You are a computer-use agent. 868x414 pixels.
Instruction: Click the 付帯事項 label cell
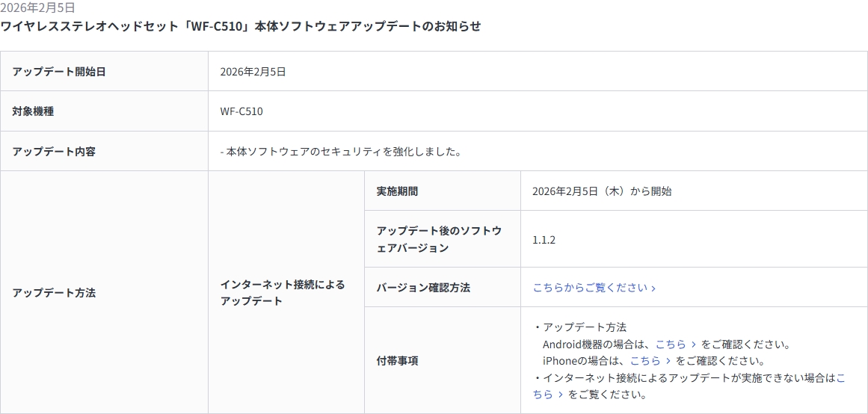coord(397,361)
